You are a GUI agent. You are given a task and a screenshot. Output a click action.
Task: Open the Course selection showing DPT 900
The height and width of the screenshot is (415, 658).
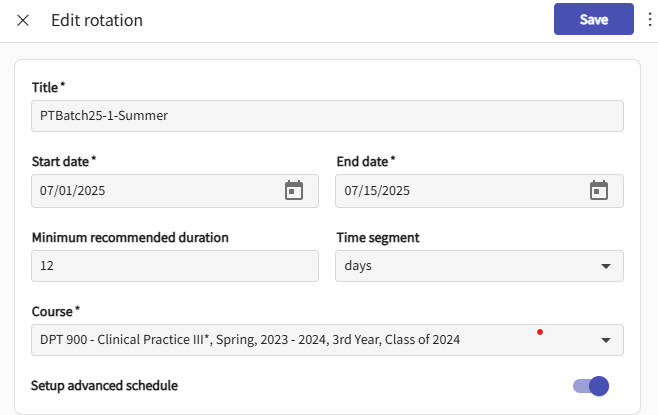click(x=300, y=340)
